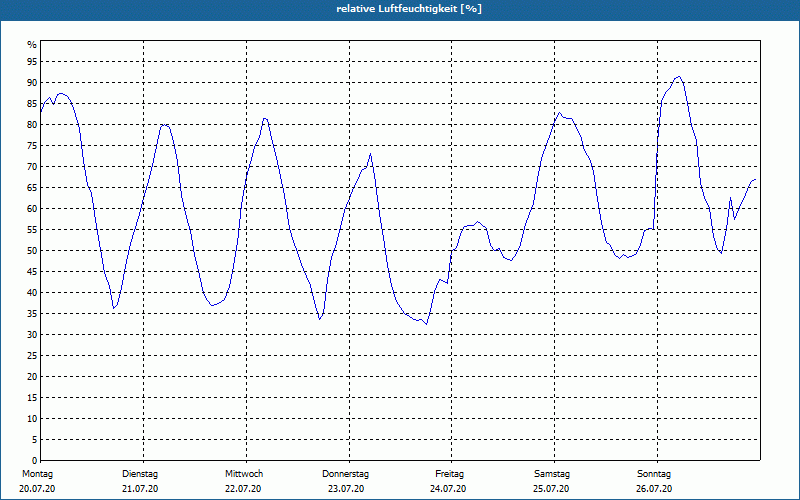The image size is (800, 500).
Task: Click the date '21.07.20'
Action: (x=140, y=489)
